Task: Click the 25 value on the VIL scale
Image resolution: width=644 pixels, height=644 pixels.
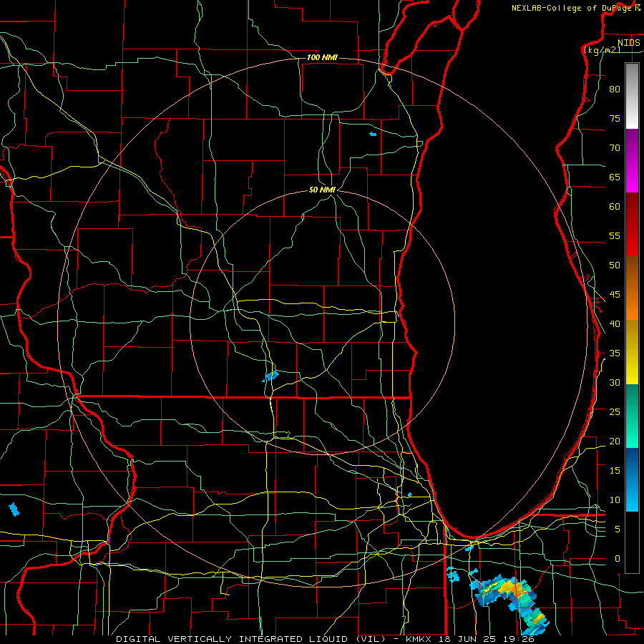Action: [x=615, y=412]
